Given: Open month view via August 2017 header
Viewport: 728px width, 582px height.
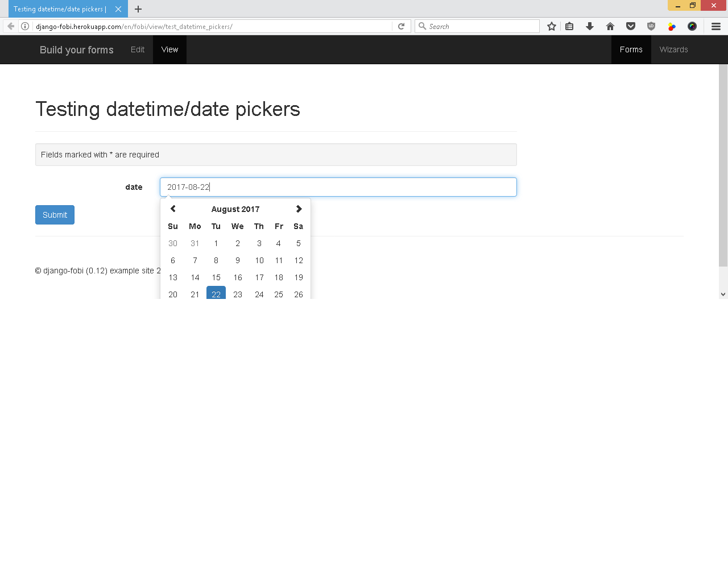Looking at the screenshot, I should tap(235, 209).
